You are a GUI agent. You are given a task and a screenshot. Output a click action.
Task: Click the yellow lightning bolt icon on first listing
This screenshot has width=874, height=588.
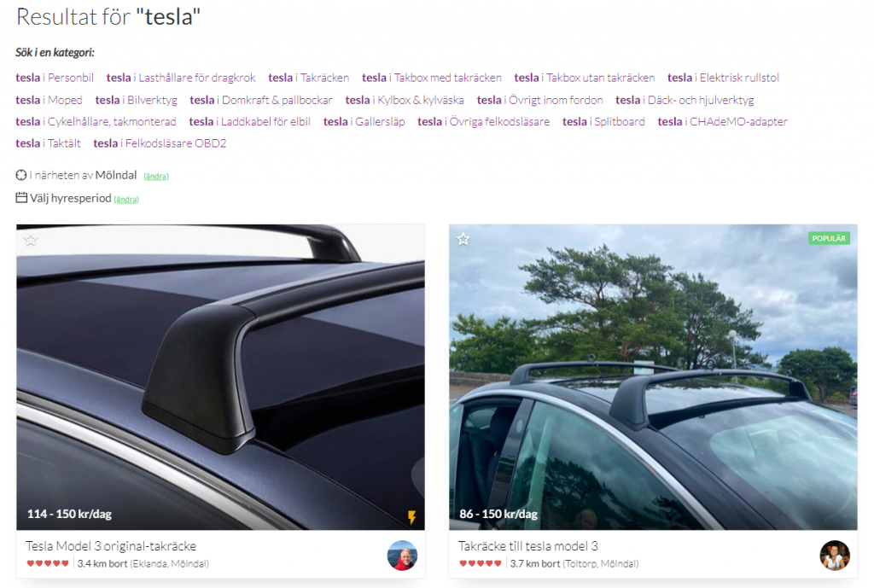click(x=412, y=517)
